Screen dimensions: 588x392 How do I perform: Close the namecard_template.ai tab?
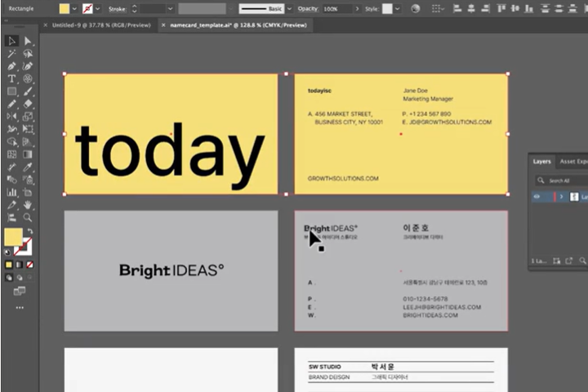pos(163,25)
